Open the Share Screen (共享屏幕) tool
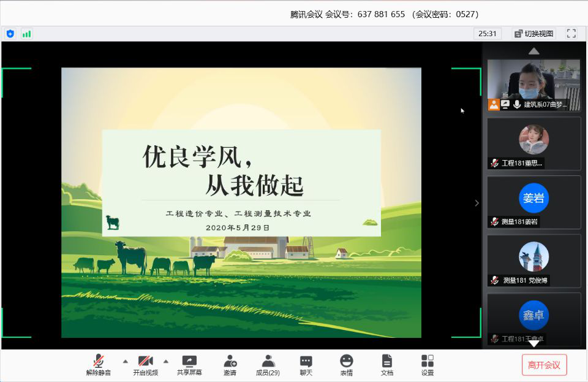This screenshot has width=588, height=382. 189,365
